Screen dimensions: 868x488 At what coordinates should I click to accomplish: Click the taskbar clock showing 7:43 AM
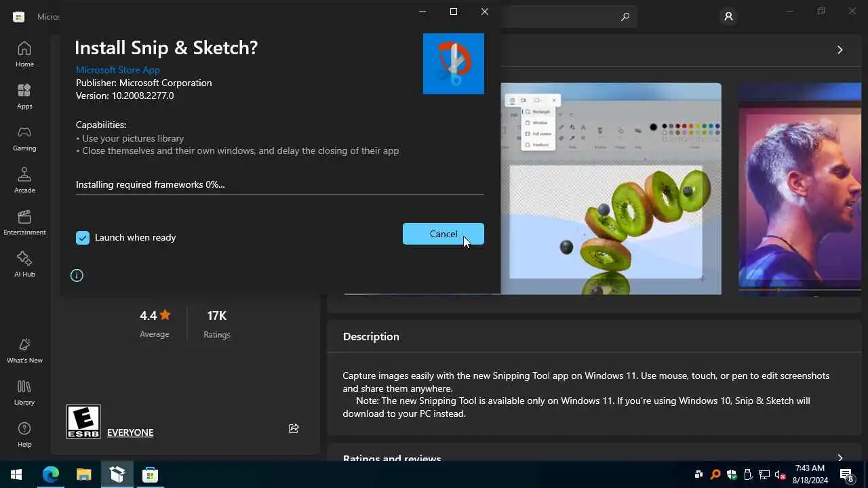811,474
